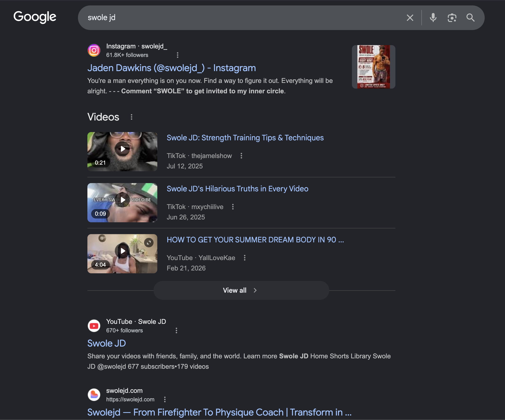505x420 pixels.
Task: Open the Videos section options menu
Action: coord(131,117)
